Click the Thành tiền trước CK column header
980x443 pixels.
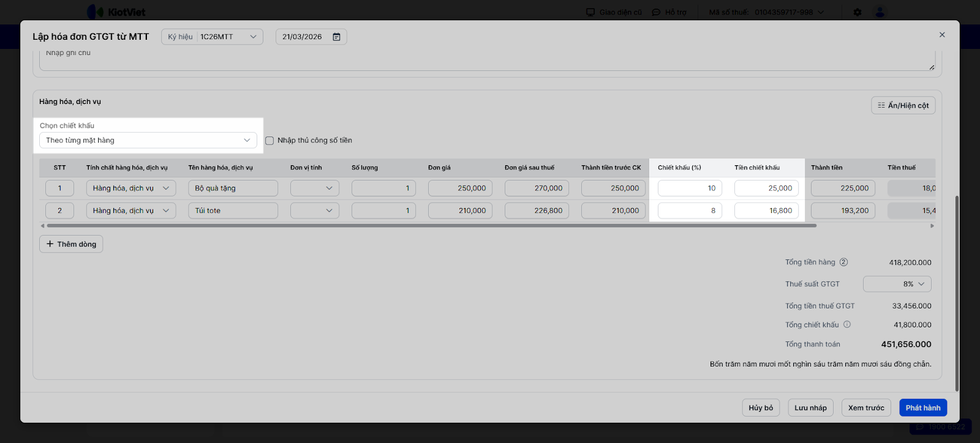[611, 168]
